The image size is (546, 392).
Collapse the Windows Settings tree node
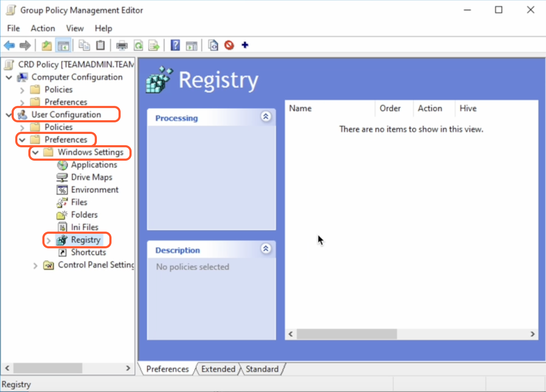[36, 152]
